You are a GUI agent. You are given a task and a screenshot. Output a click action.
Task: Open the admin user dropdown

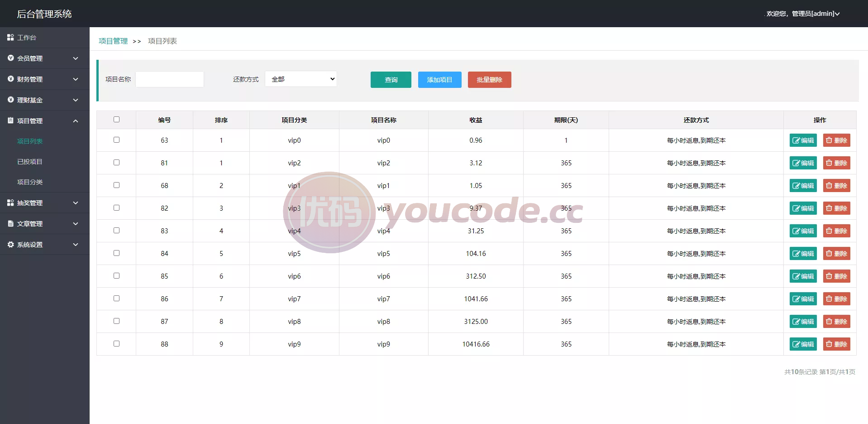pos(803,14)
